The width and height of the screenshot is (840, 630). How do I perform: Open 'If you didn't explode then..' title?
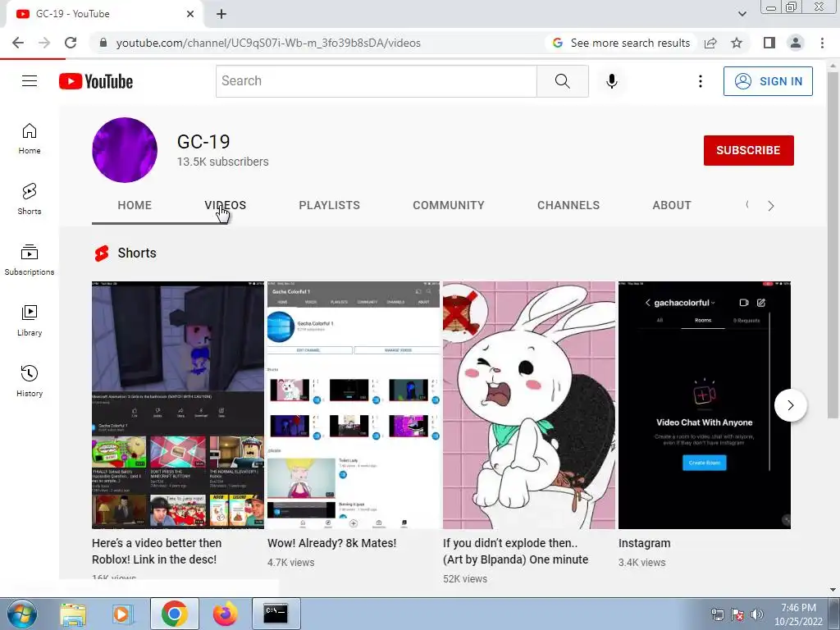coord(515,551)
